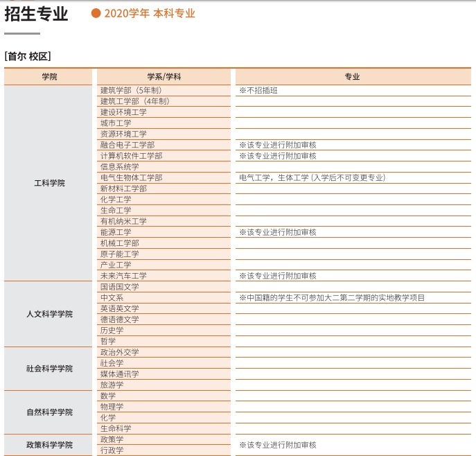This screenshot has width=476, height=456.
Task: Click the 学系/学科 column header
Action: click(x=164, y=77)
